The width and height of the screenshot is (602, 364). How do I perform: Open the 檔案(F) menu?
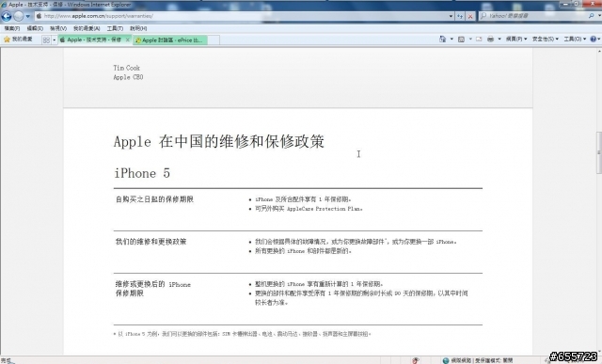12,28
